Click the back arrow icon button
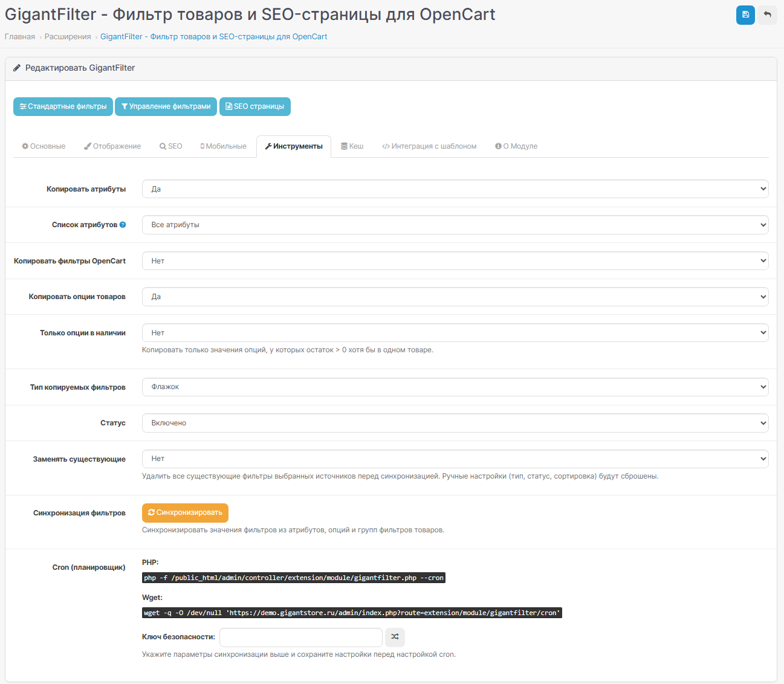 [x=768, y=15]
